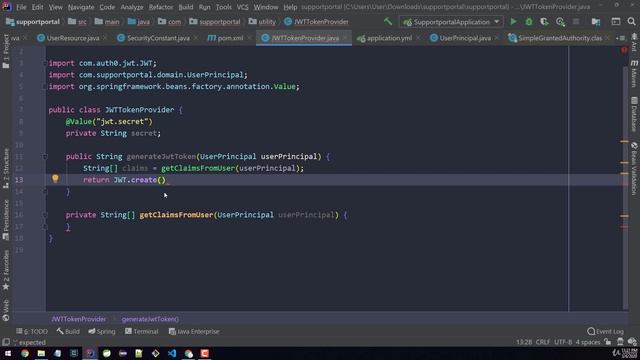Click the light bulb intention icon
Image resolution: width=640 pixels, height=360 pixels.
[x=55, y=178]
